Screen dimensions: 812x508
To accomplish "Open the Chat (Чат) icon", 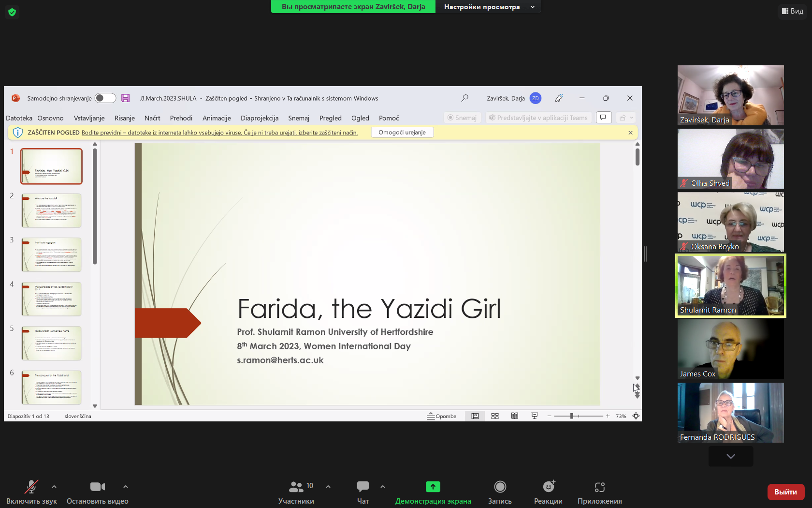I will pyautogui.click(x=362, y=487).
